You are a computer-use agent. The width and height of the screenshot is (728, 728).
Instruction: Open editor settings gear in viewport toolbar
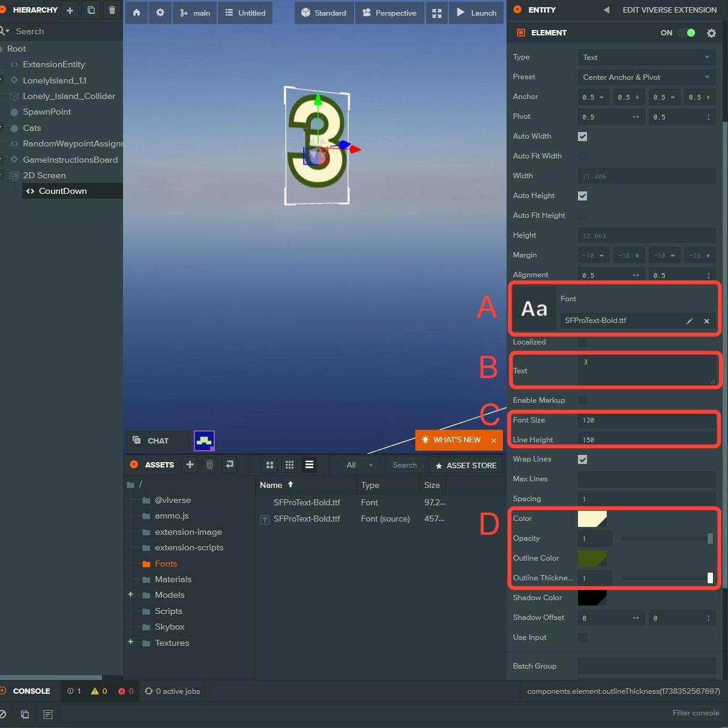(x=160, y=13)
